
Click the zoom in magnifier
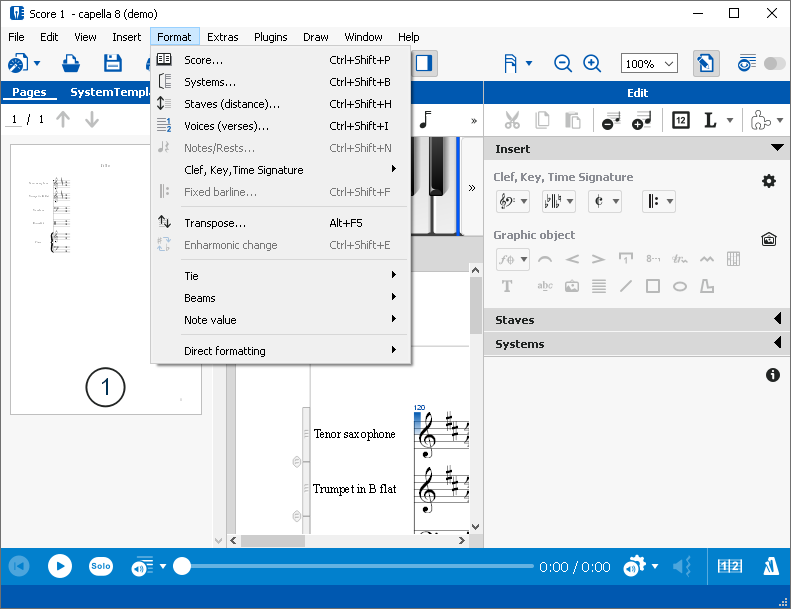pos(592,64)
